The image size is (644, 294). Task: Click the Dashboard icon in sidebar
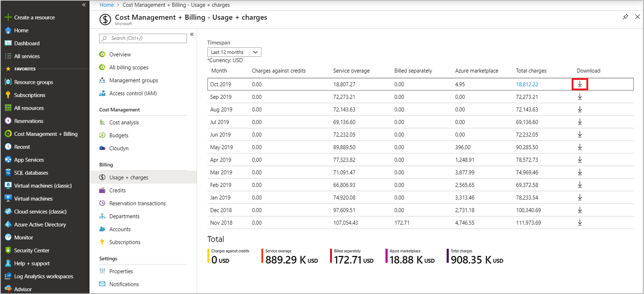[8, 43]
